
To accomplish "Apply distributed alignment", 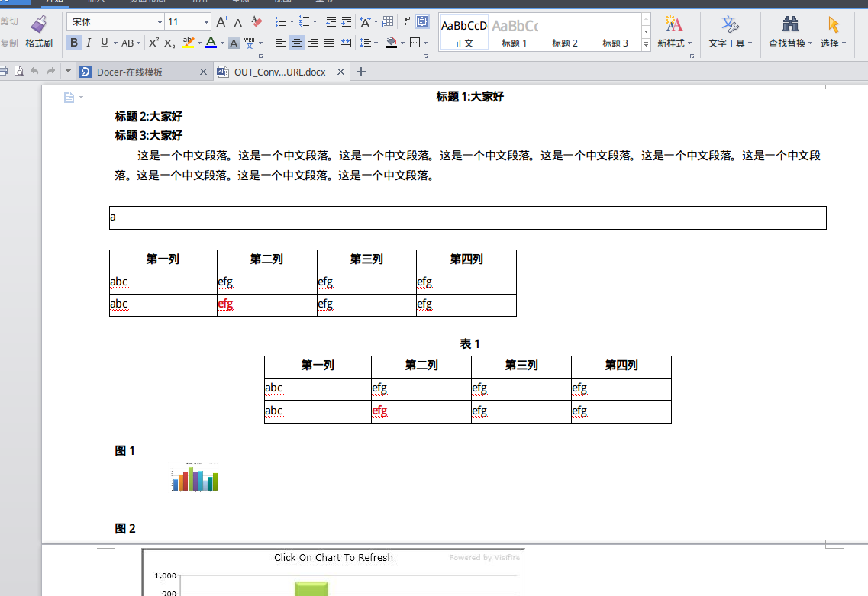I will (x=345, y=43).
